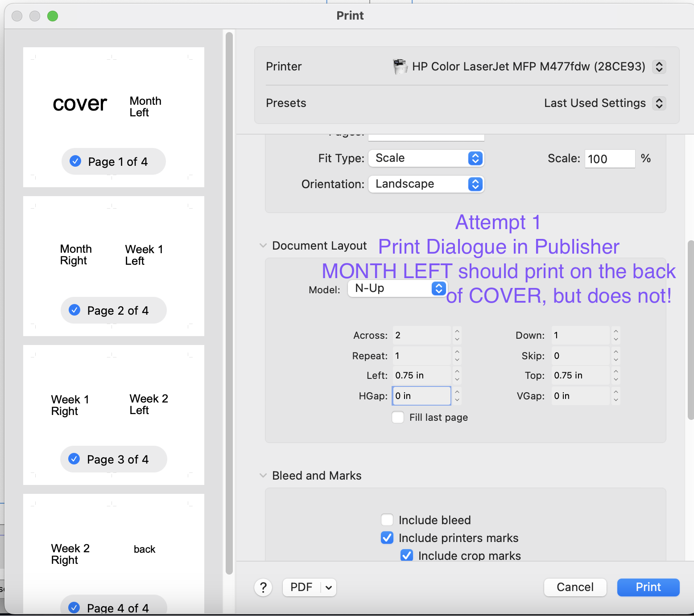This screenshot has width=694, height=616.
Task: Disable Include crop marks
Action: [x=406, y=555]
